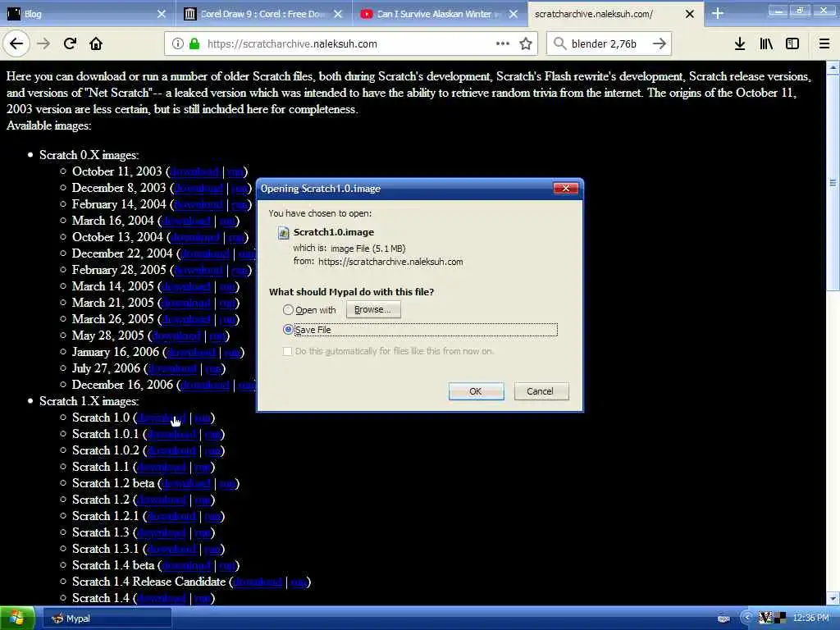The width and height of the screenshot is (840, 630).
Task: Click download link for Scratch 1.2.1
Action: tap(171, 517)
